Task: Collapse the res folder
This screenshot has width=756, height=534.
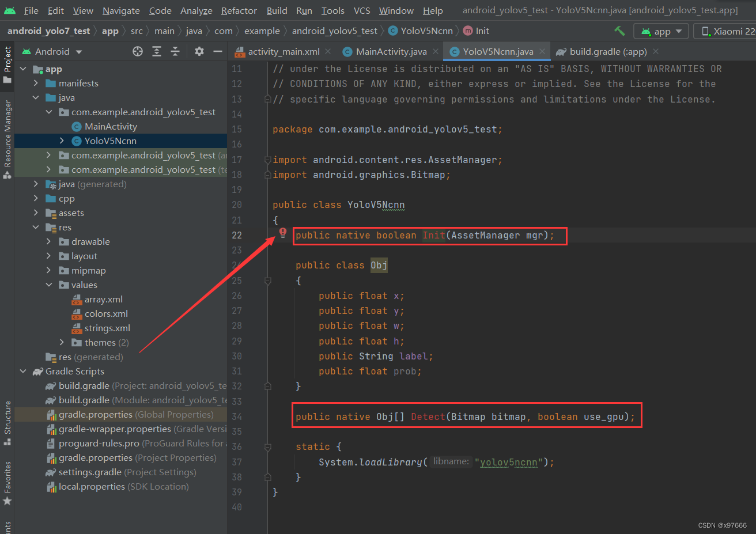Action: pos(36,227)
